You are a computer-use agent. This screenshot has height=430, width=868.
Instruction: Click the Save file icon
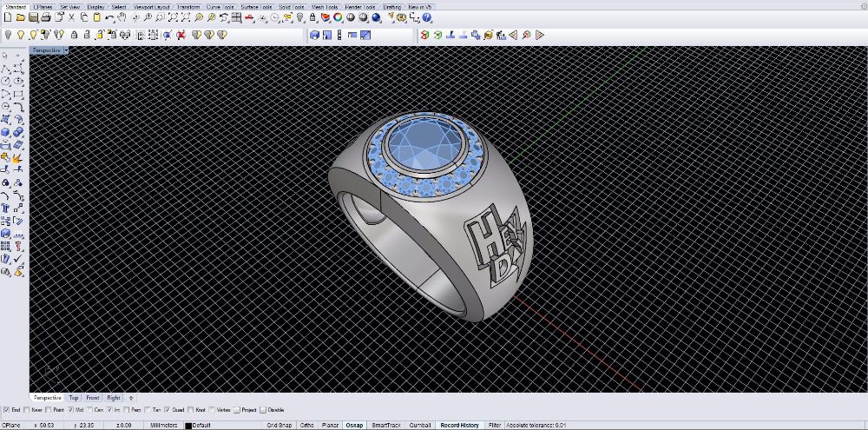pyautogui.click(x=33, y=17)
